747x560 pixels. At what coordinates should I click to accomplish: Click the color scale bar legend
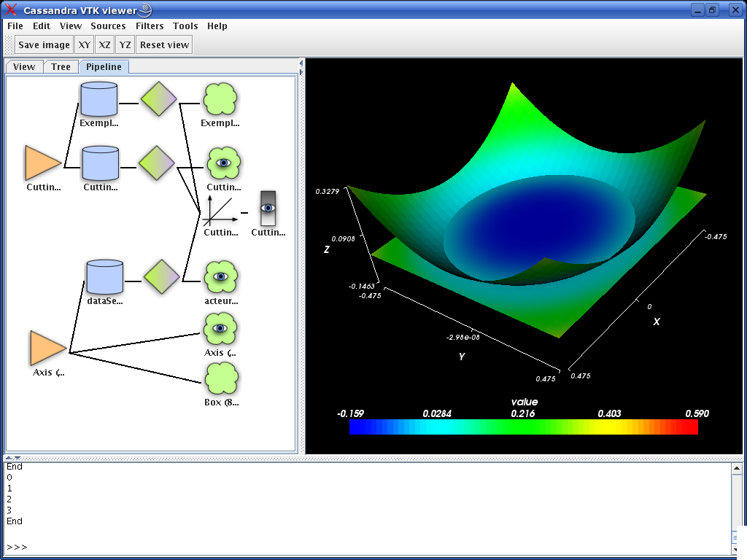[x=523, y=427]
